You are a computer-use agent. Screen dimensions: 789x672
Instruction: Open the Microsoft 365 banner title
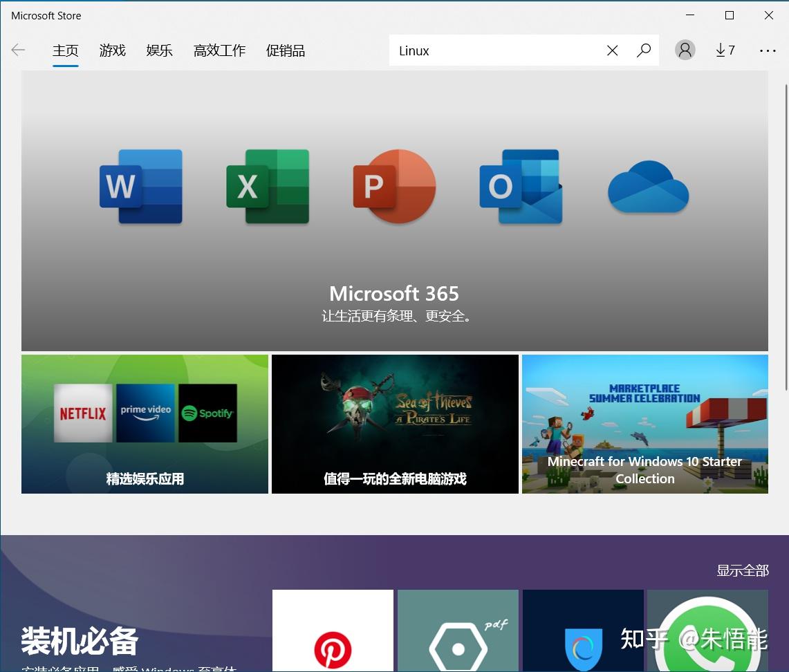(394, 293)
